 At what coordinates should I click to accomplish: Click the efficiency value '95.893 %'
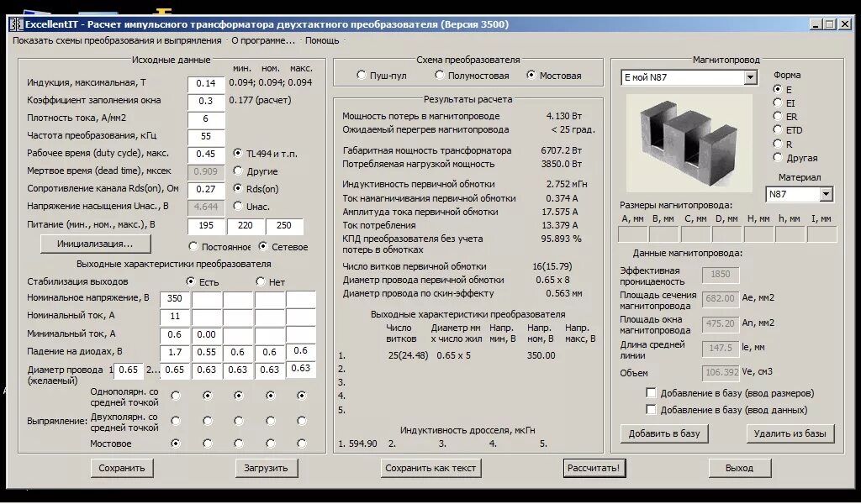[x=561, y=239]
